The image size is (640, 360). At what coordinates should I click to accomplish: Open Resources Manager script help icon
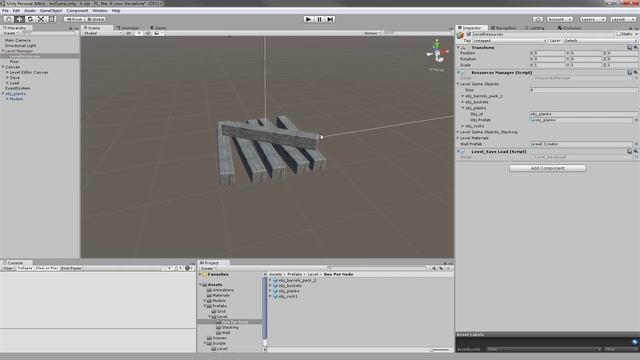pos(629,72)
